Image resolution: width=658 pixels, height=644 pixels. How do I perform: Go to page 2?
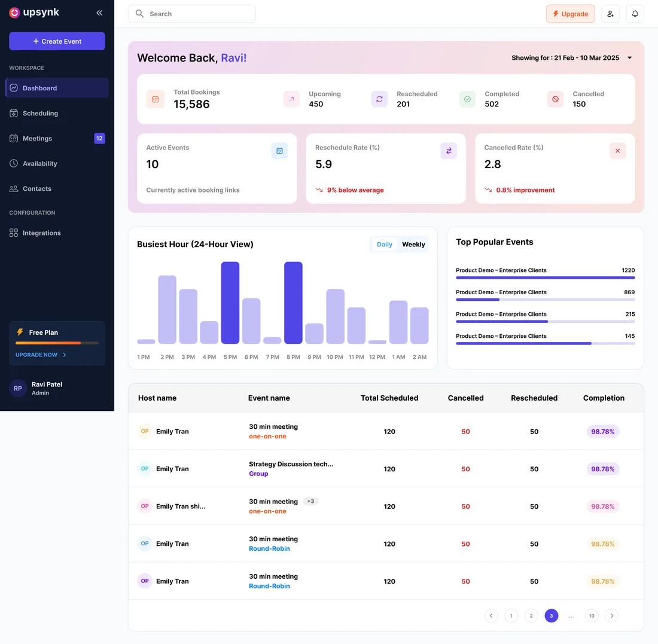[531, 615]
